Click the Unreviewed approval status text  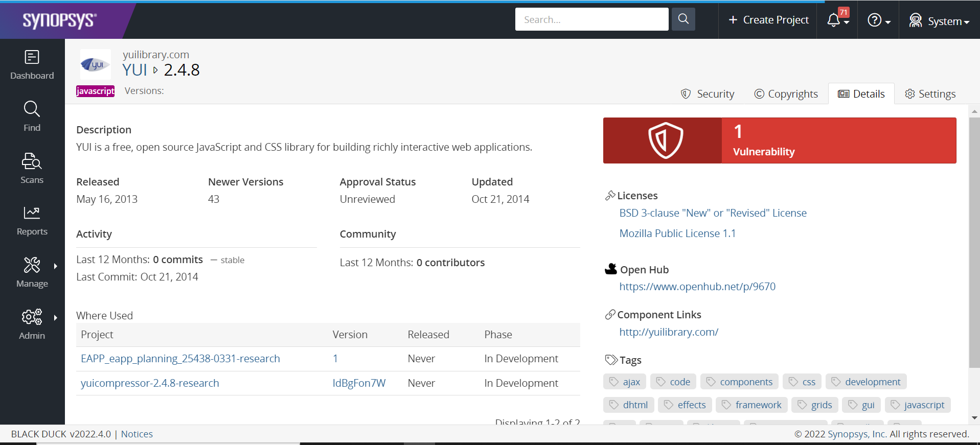[368, 199]
